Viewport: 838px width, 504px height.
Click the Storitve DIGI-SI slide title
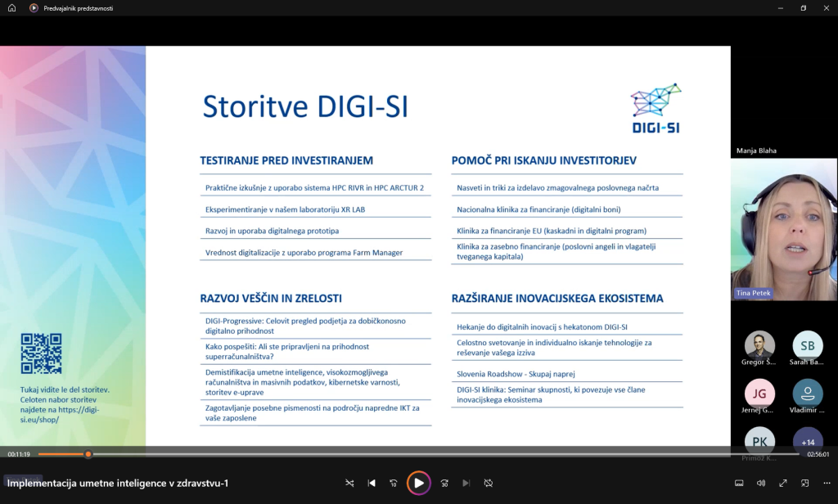(305, 106)
